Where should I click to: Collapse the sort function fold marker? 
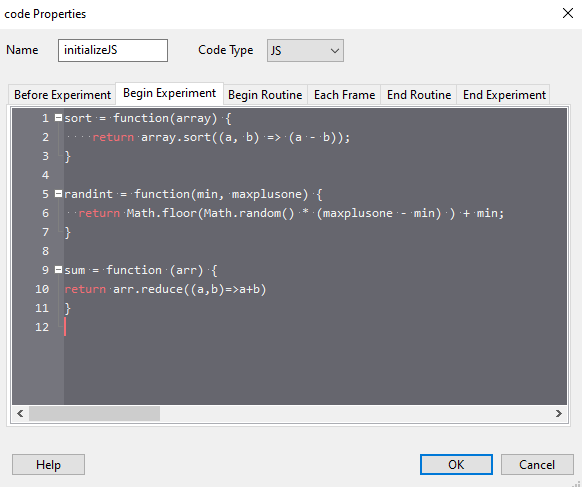tap(58, 118)
